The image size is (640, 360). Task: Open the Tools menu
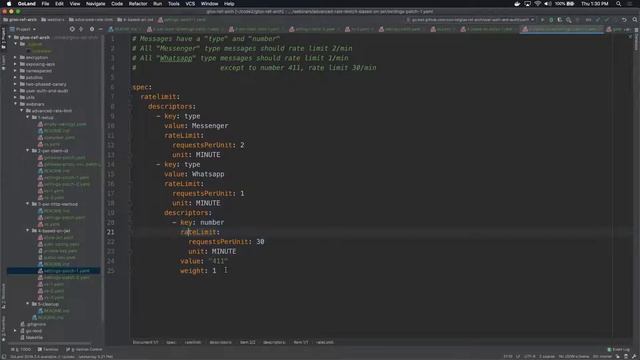(x=173, y=4)
